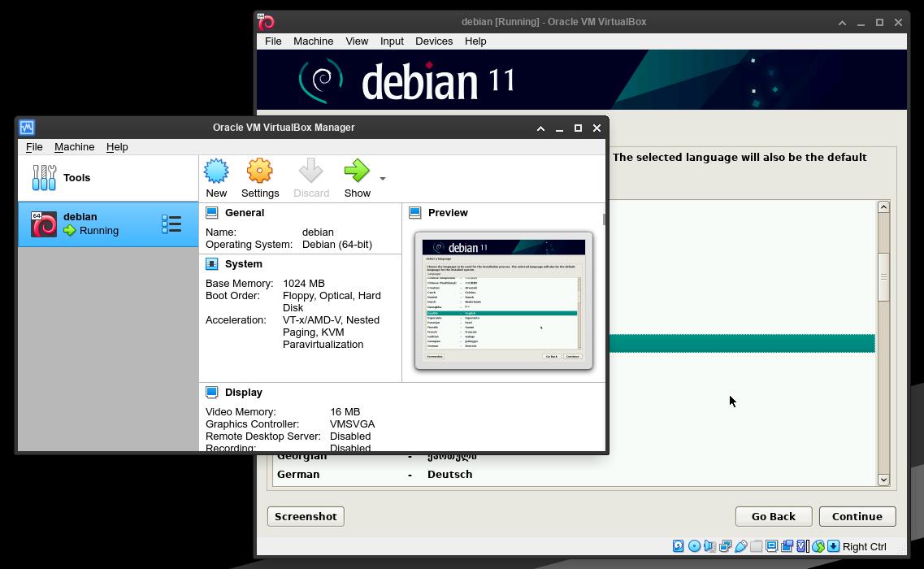Click the Display section monitor icon
Image resolution: width=924 pixels, height=569 pixels.
(x=212, y=392)
